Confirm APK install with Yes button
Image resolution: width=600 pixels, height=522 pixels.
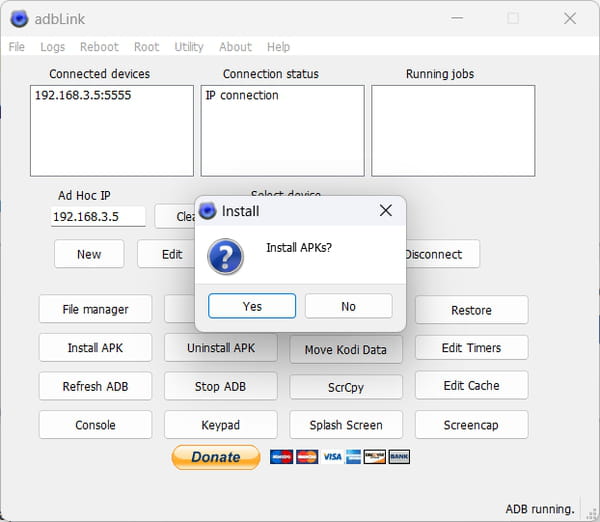[x=252, y=306]
